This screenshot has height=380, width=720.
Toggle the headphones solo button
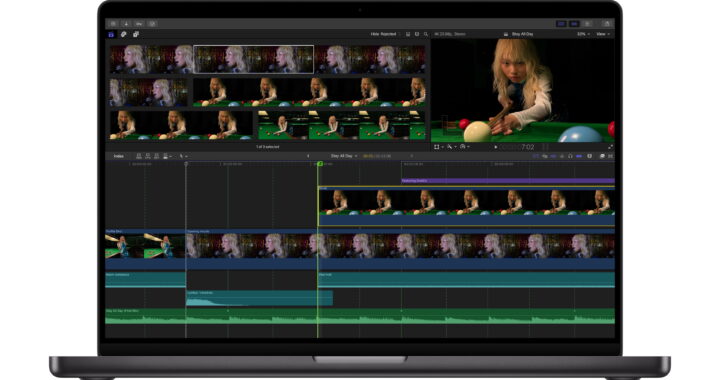click(x=570, y=156)
